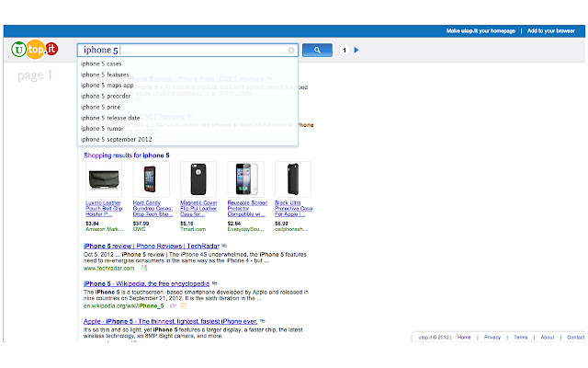This screenshot has width=588, height=368.
Task: Open the Magnetic Cover flip case thumbnail
Action: [x=198, y=179]
